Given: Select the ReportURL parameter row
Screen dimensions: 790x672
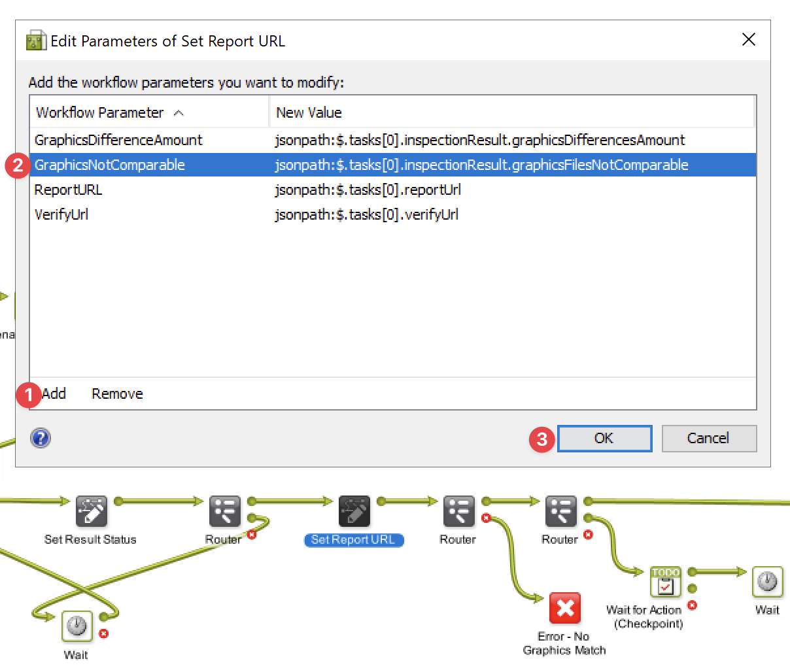Looking at the screenshot, I should (68, 190).
